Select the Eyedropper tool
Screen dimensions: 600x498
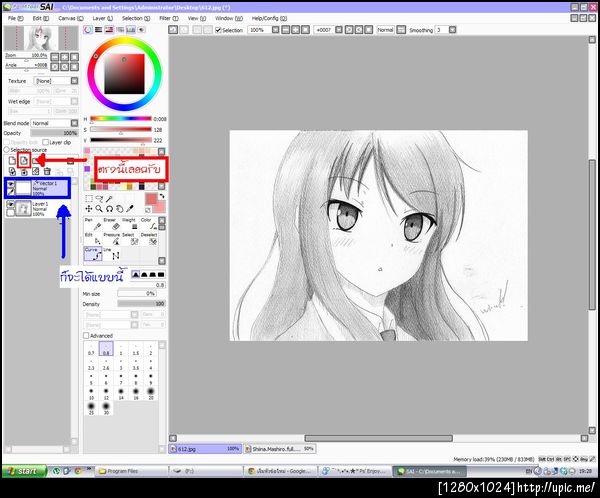click(x=130, y=209)
